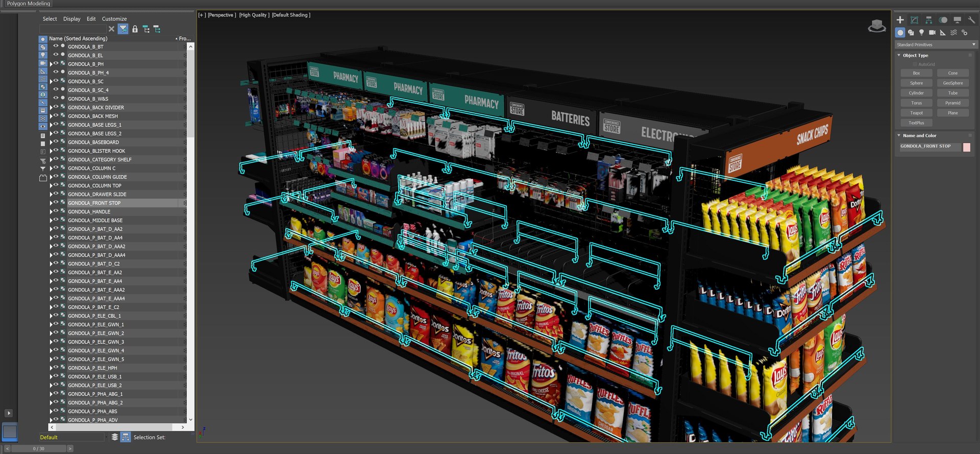Open the Modify tab in command panel
This screenshot has width=980, height=454.
pyautogui.click(x=914, y=20)
